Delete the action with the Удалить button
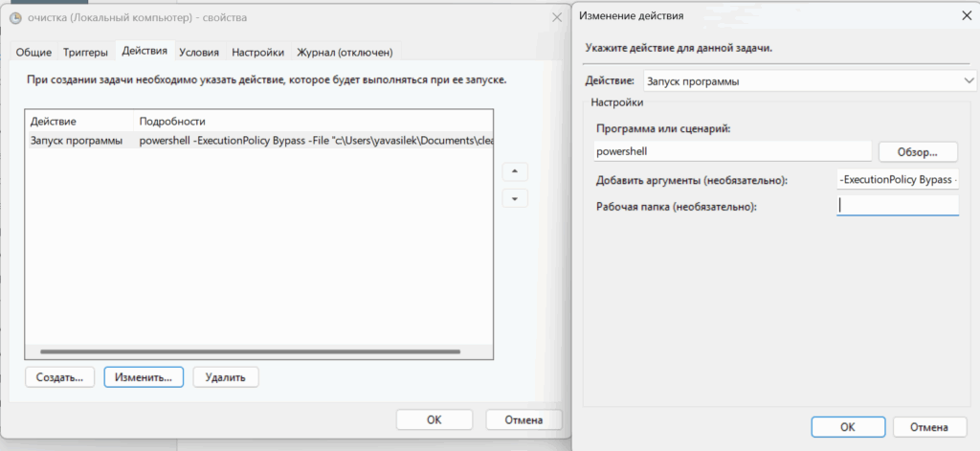 coord(225,377)
